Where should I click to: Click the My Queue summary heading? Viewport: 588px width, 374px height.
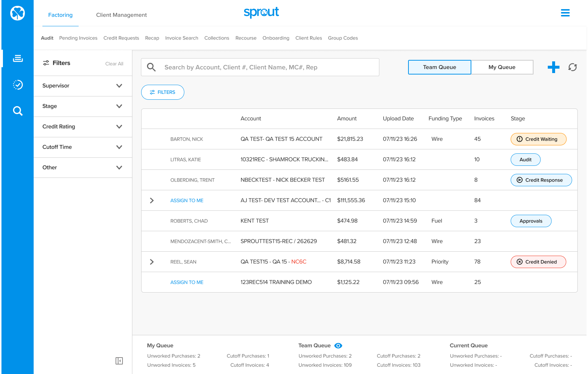(x=160, y=346)
